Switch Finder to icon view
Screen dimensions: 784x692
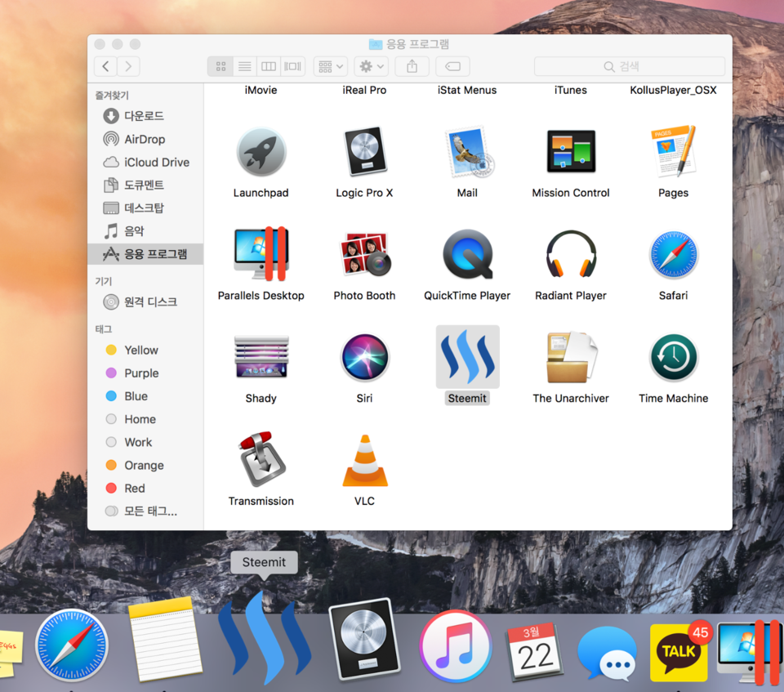coord(220,66)
